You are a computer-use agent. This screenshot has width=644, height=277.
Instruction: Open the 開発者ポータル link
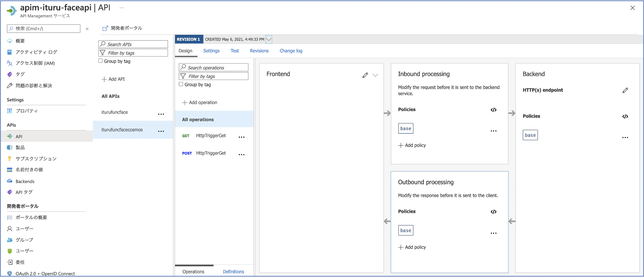coord(122,28)
